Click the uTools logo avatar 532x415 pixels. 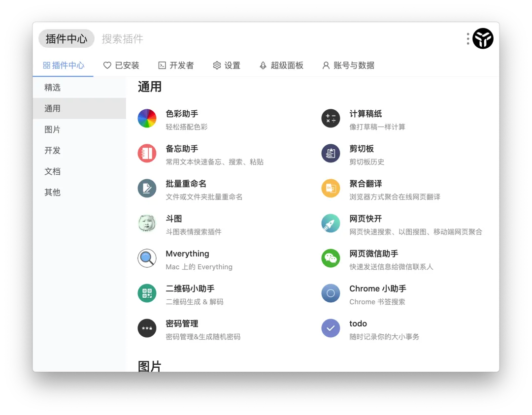(x=483, y=39)
